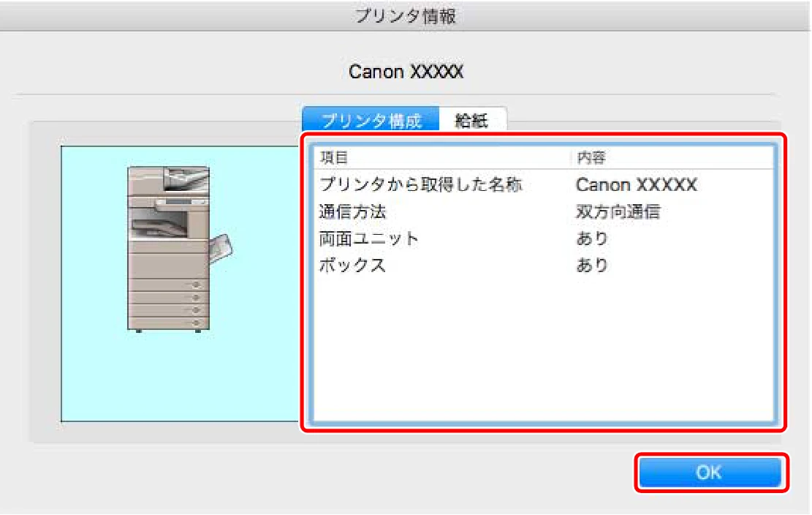Click the printer device image

pyautogui.click(x=180, y=249)
